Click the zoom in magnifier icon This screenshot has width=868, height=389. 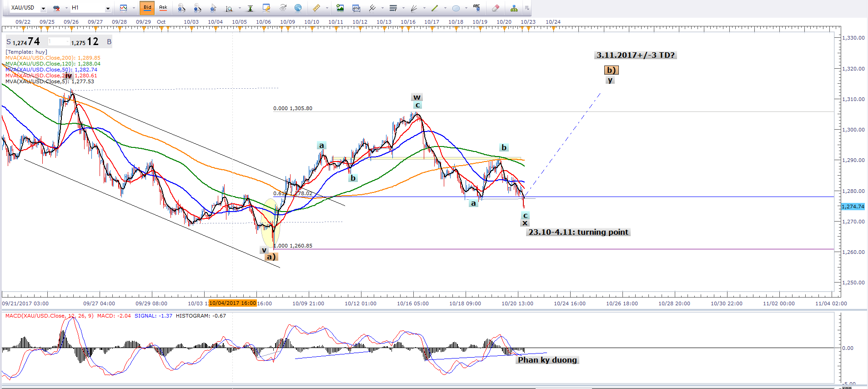pyautogui.click(x=181, y=8)
